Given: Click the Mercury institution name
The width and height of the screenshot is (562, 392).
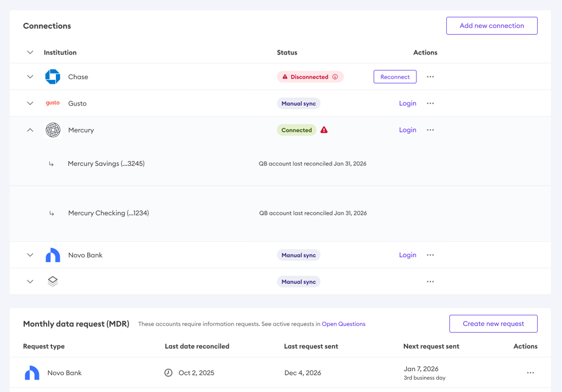Looking at the screenshot, I should 81,130.
